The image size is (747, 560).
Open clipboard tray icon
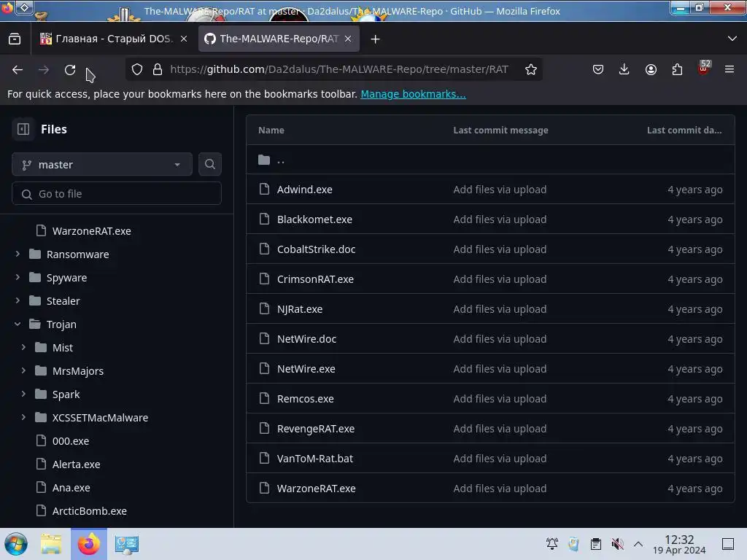tap(595, 544)
